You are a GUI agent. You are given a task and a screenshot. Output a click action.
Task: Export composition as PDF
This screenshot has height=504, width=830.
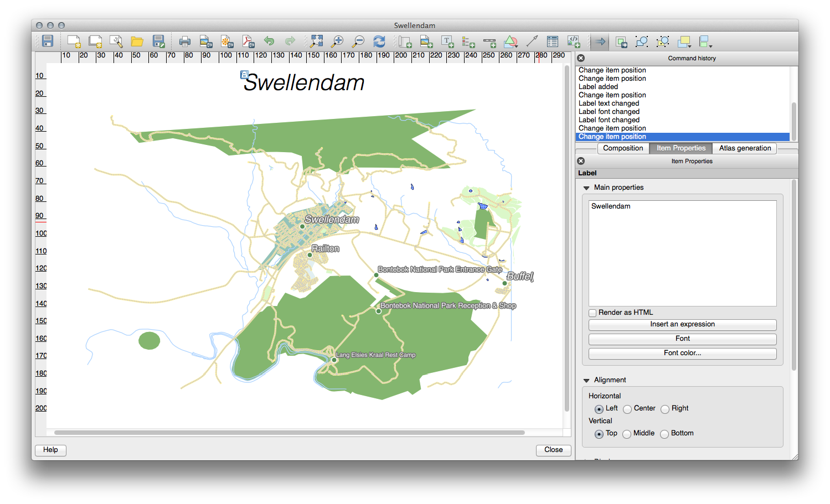click(248, 41)
